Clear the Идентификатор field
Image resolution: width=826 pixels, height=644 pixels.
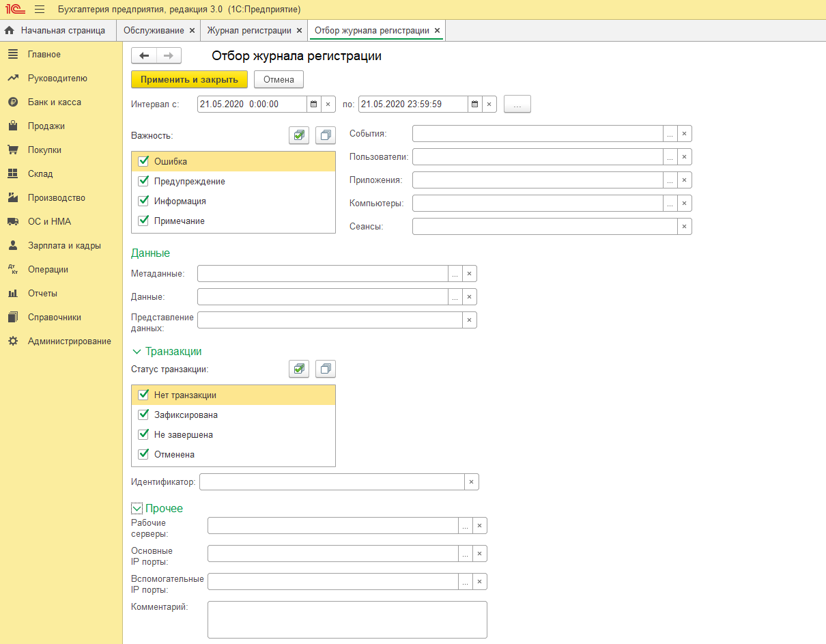[471, 482]
